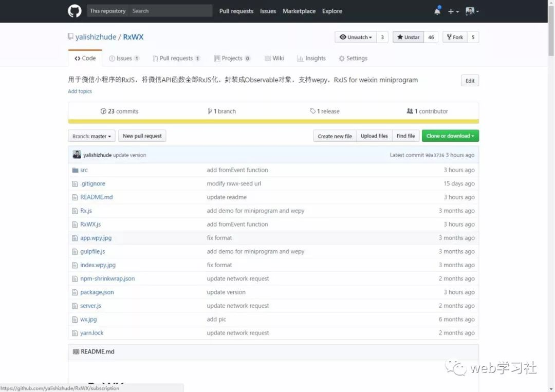Click the commits history icon
Image resolution: width=555 pixels, height=392 pixels.
pyautogui.click(x=103, y=111)
